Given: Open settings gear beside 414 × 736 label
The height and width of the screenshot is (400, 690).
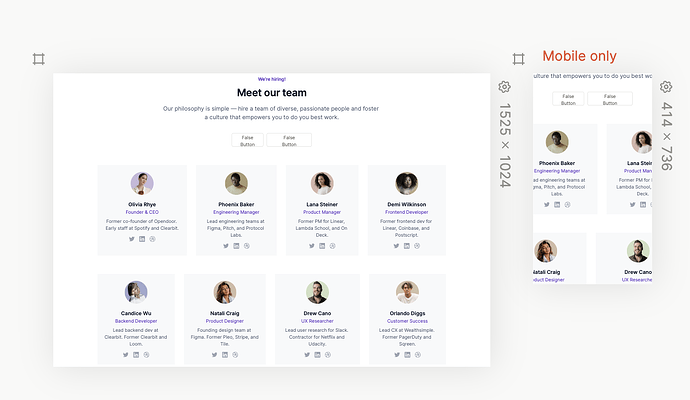Looking at the screenshot, I should (x=666, y=88).
